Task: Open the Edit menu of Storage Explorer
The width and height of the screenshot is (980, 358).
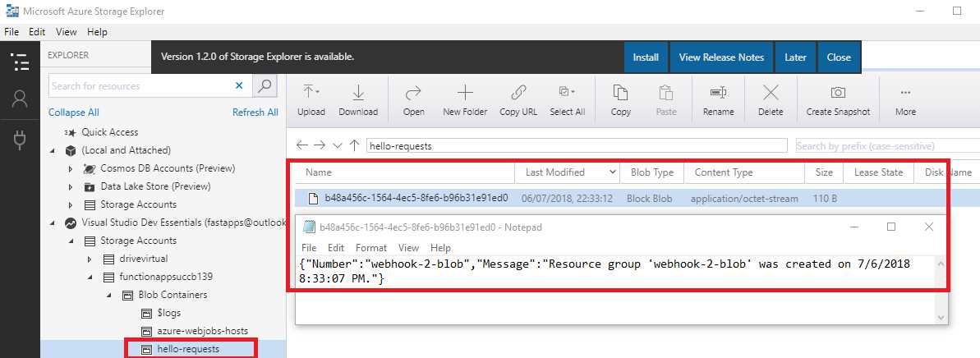Action: (37, 32)
